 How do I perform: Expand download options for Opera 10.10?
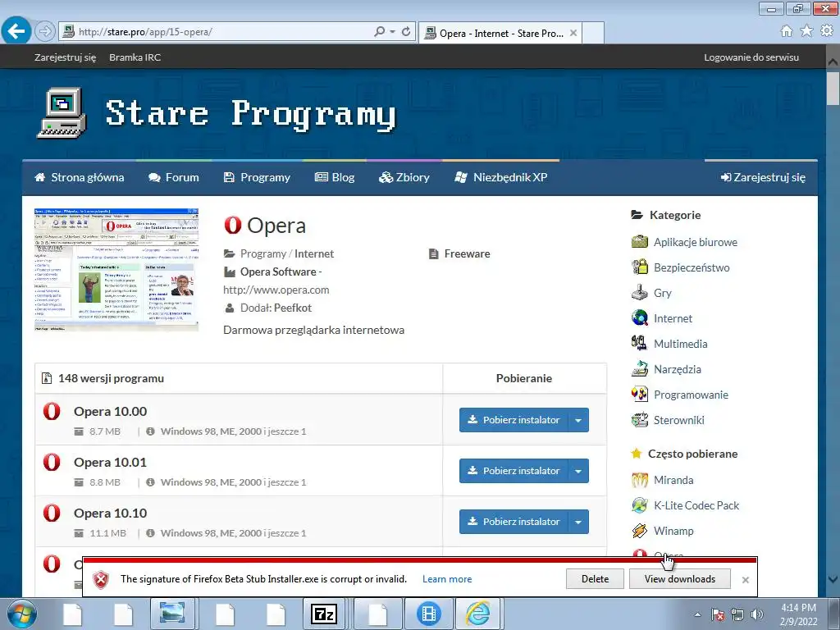[578, 522]
